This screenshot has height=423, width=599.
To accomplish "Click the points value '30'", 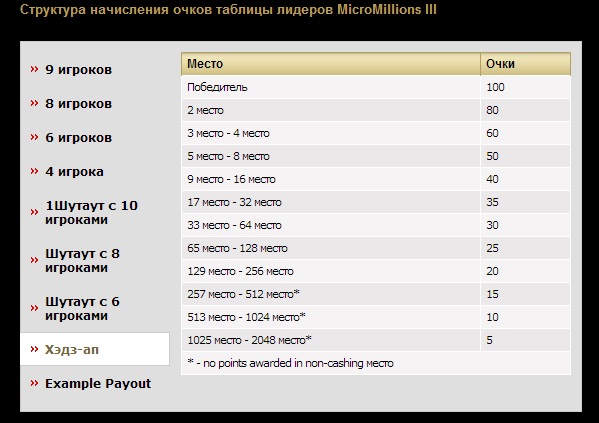I will click(x=492, y=225).
